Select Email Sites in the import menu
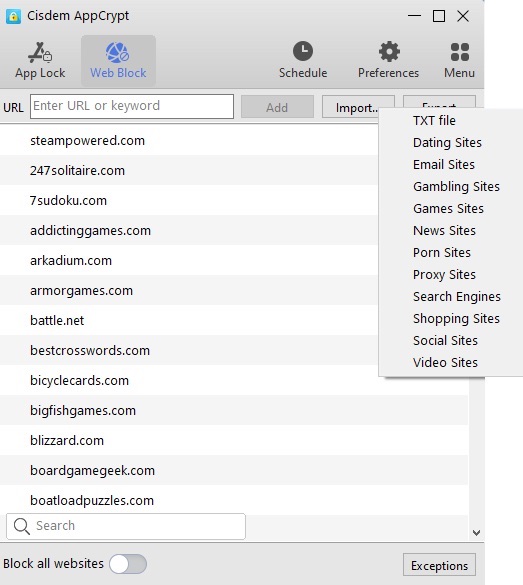 (444, 165)
